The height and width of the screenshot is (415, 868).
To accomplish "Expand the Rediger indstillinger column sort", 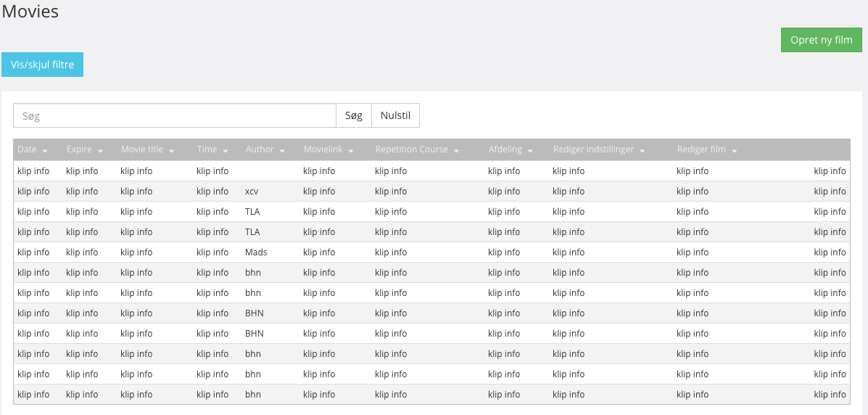I will 642,151.
